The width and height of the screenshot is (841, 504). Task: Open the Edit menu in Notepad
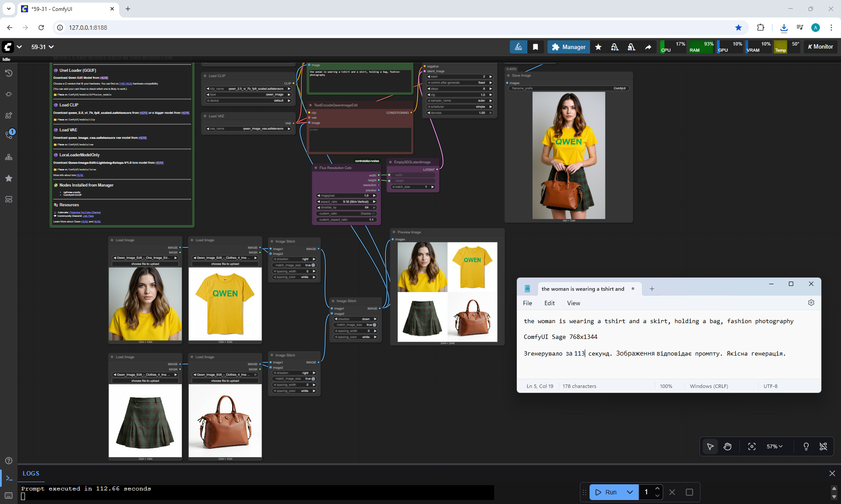(x=549, y=303)
